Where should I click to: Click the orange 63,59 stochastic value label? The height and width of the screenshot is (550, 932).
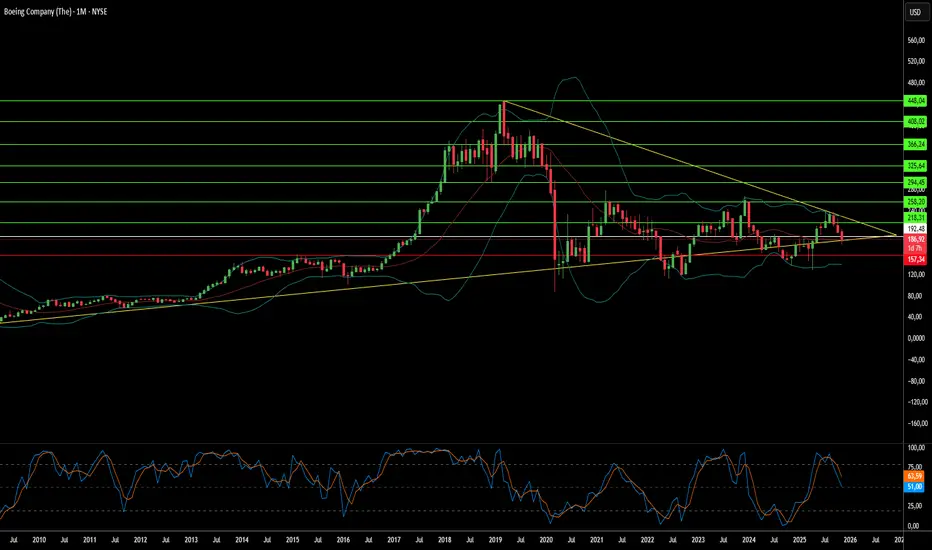click(914, 476)
